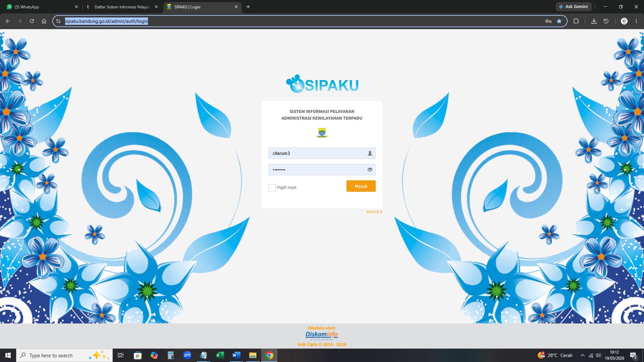Reload the current page
Image resolution: width=644 pixels, height=362 pixels.
(32, 21)
